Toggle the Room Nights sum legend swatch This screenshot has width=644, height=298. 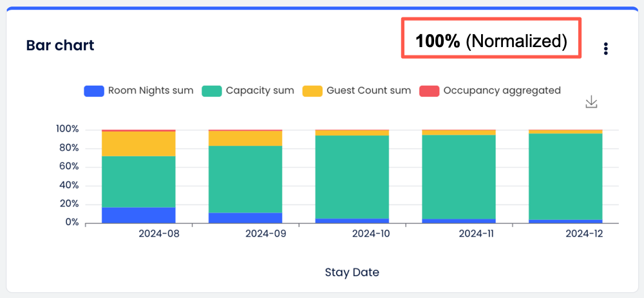pyautogui.click(x=94, y=91)
